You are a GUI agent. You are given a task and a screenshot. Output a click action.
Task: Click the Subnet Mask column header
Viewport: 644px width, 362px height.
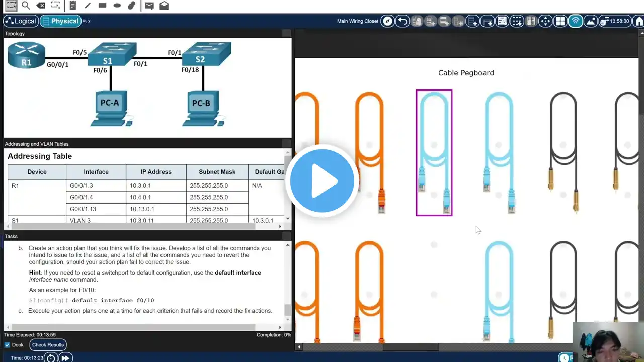click(x=217, y=172)
